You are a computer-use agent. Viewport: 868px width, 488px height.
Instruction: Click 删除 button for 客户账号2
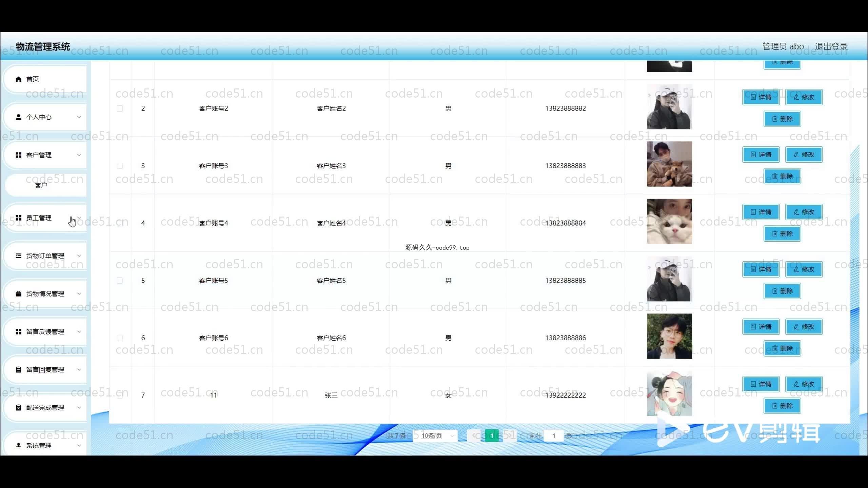coord(782,119)
